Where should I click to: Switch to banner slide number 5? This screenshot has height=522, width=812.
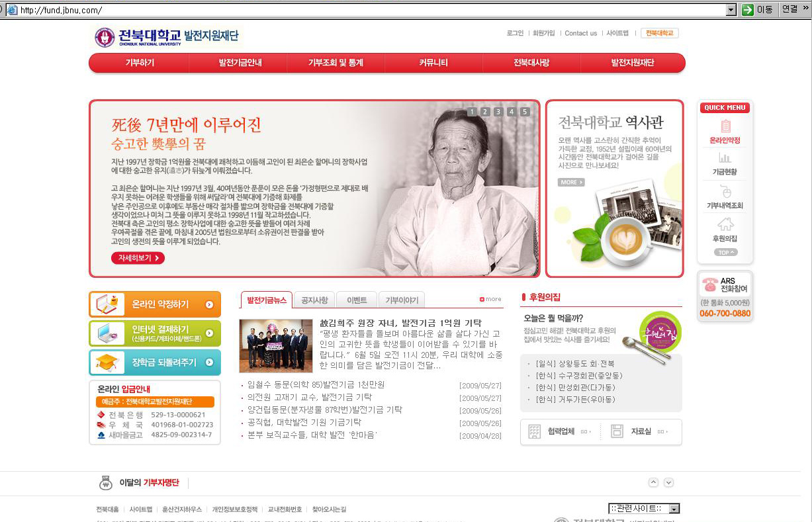(x=525, y=112)
